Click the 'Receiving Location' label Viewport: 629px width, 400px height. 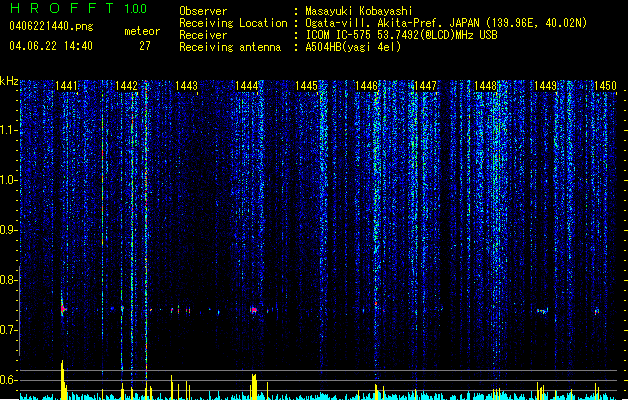(233, 23)
